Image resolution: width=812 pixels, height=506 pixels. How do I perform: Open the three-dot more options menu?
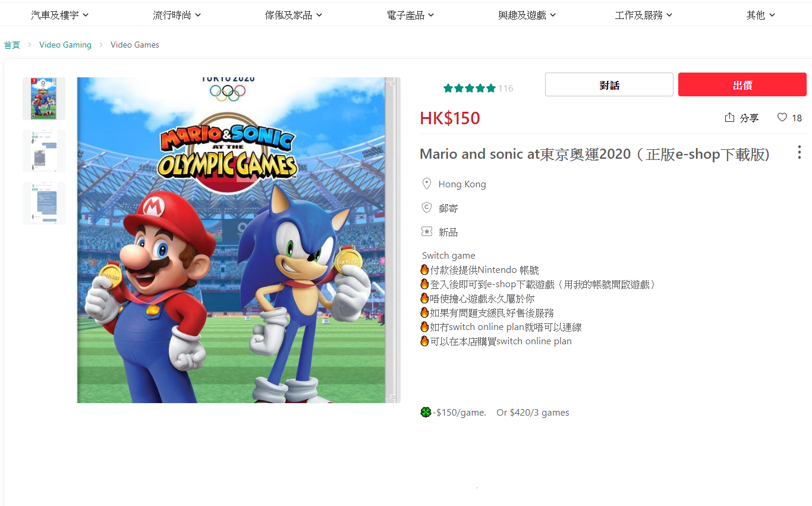(x=800, y=152)
